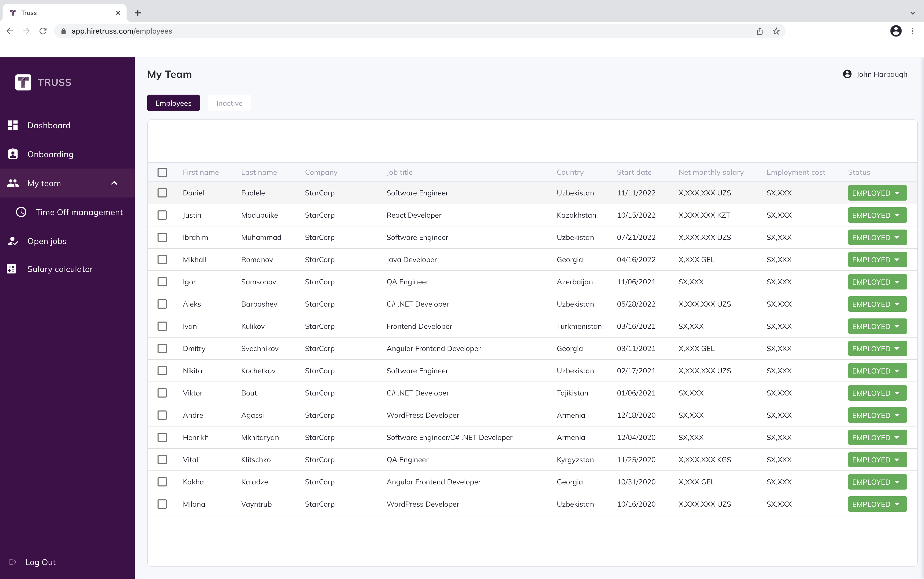The height and width of the screenshot is (579, 924).
Task: Reload the page with refresh button
Action: [x=43, y=31]
